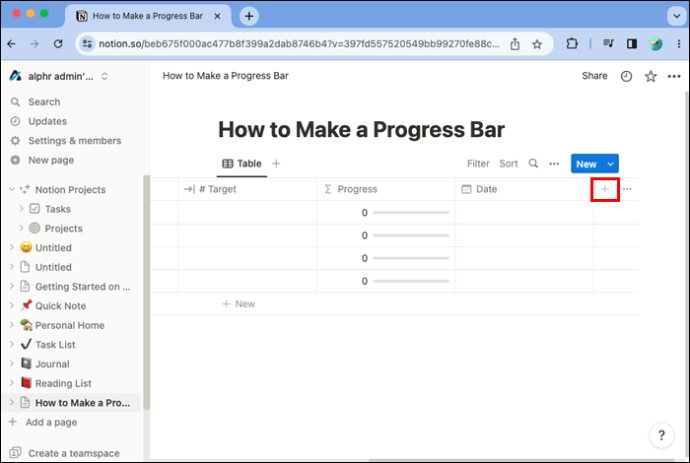Viewport: 690px width, 463px height.
Task: Expand the Projects tree item
Action: coord(21,228)
